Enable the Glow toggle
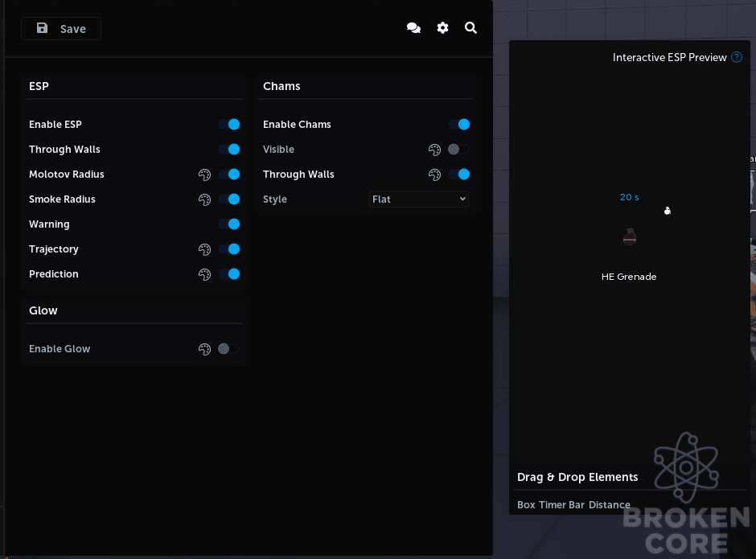This screenshot has height=559, width=756. (x=228, y=349)
